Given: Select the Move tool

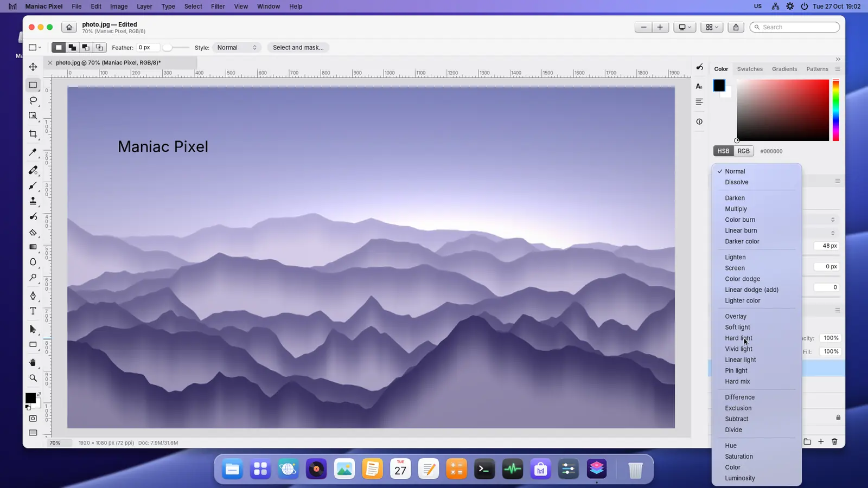Looking at the screenshot, I should point(33,67).
